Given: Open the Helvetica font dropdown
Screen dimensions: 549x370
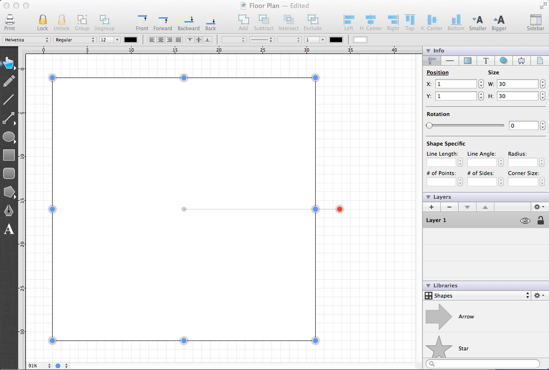Looking at the screenshot, I should coord(26,40).
